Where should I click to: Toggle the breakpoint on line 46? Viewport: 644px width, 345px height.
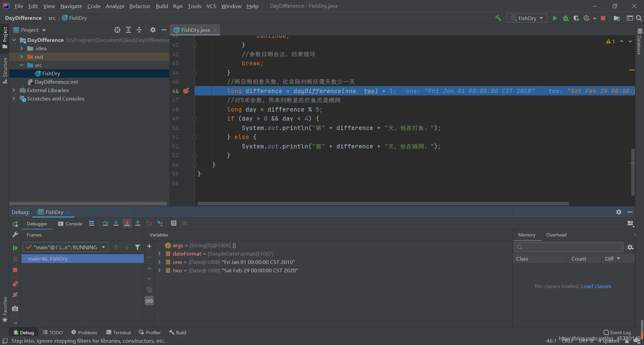pyautogui.click(x=186, y=91)
